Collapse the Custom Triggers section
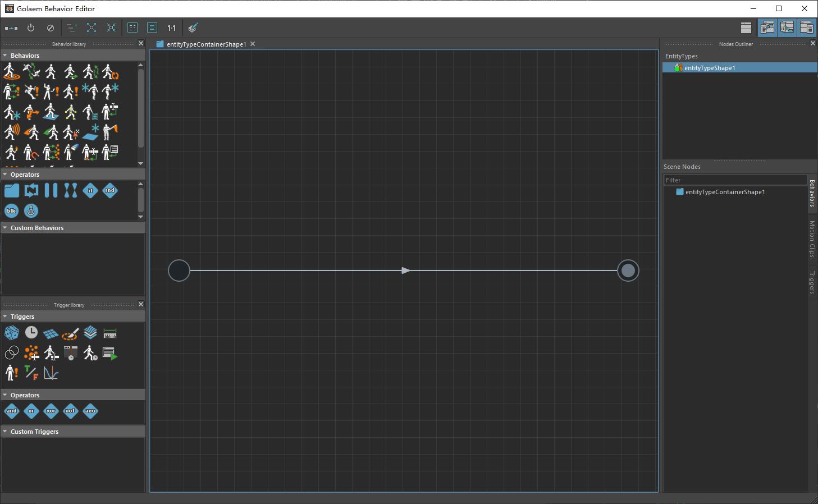The height and width of the screenshot is (504, 818). tap(5, 432)
